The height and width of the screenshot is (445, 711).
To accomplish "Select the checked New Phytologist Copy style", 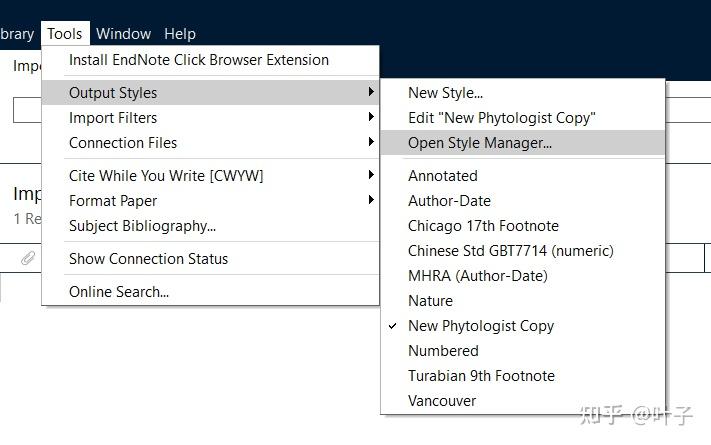I will [x=523, y=326].
